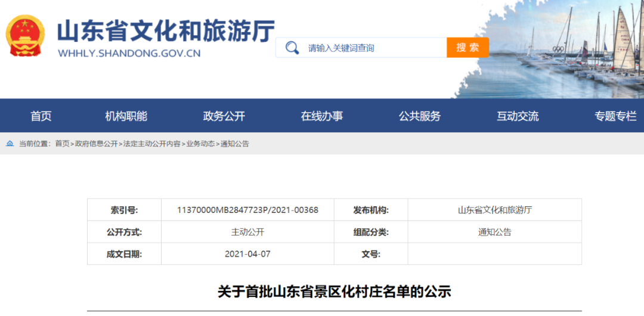Click the house icon before 当前位置

tap(10, 144)
